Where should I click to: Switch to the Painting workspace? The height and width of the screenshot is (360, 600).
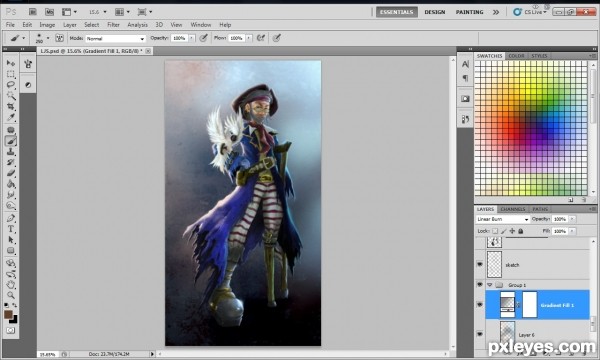469,12
